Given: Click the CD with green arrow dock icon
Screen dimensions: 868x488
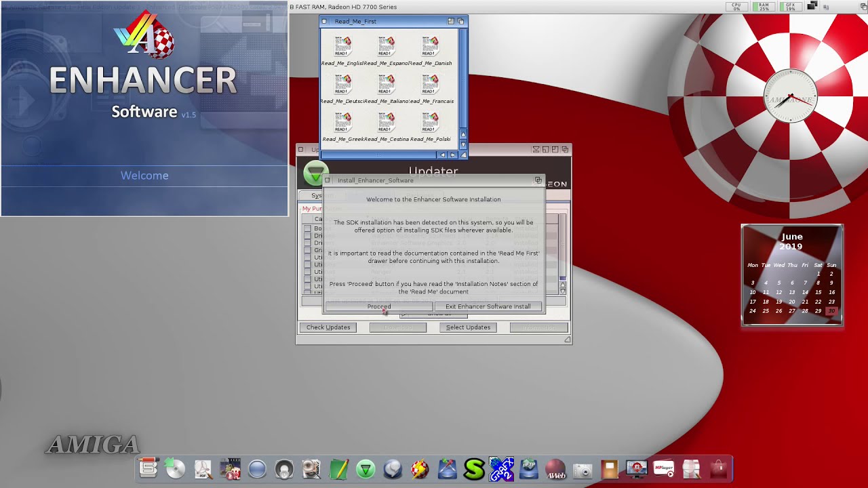Looking at the screenshot, I should pyautogui.click(x=175, y=468).
